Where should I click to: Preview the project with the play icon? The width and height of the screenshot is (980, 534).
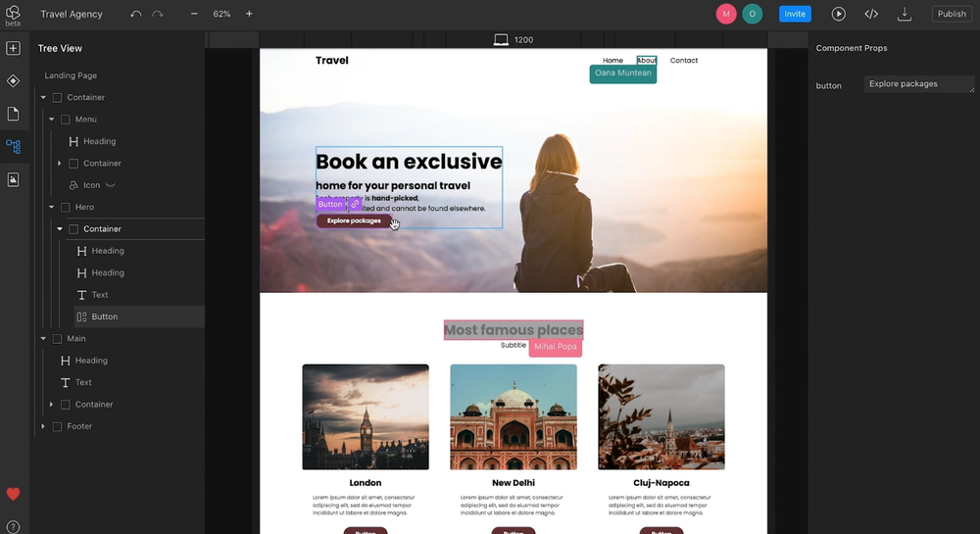[x=838, y=14]
